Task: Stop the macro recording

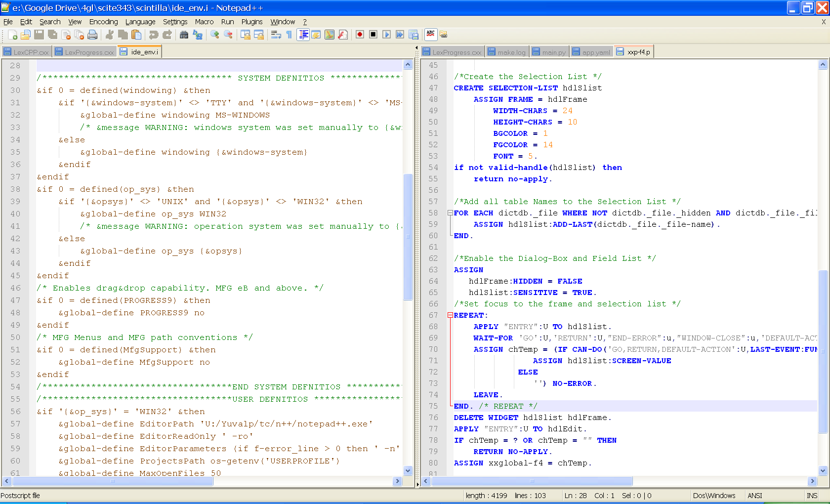Action: click(x=373, y=35)
